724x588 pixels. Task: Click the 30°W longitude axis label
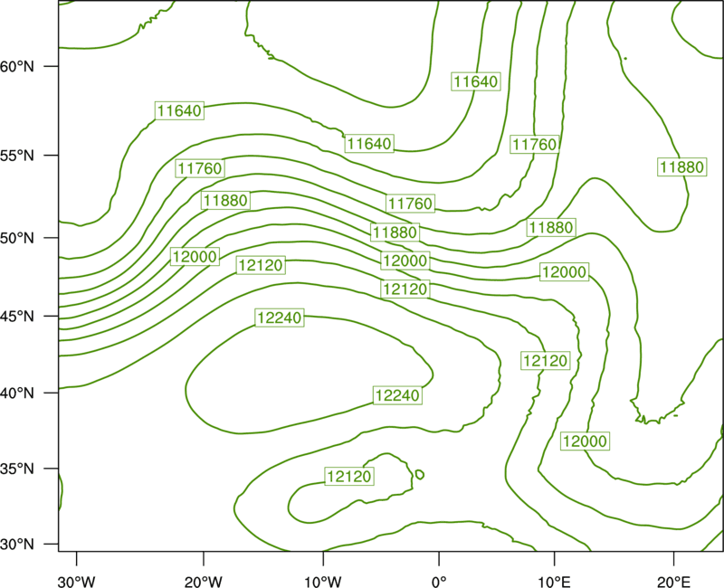(x=77, y=582)
